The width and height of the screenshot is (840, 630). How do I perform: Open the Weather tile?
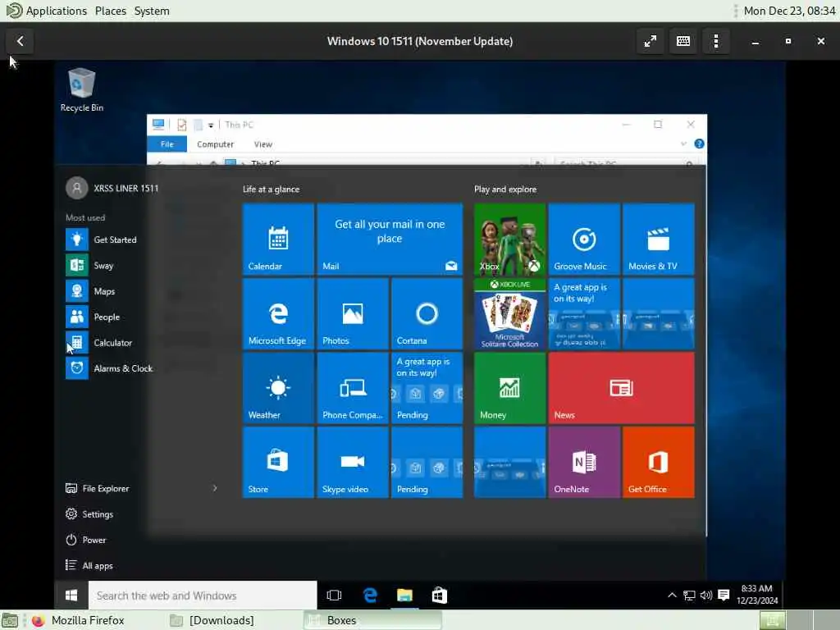point(278,388)
